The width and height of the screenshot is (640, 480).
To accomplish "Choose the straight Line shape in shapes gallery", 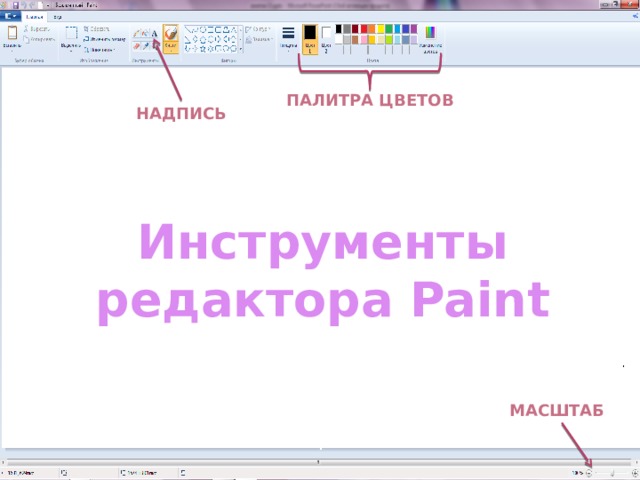I will point(187,30).
